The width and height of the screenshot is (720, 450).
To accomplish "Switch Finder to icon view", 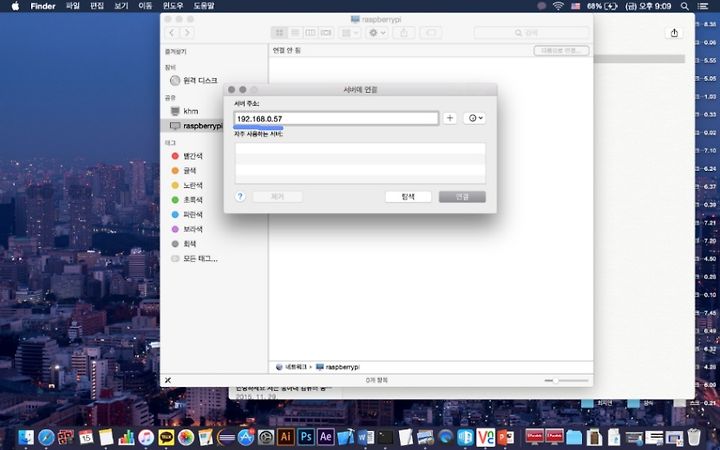I will (279, 33).
